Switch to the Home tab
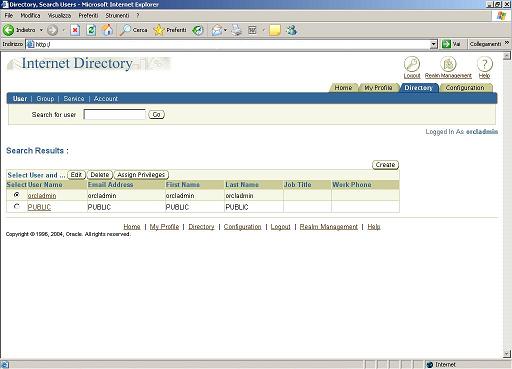The width and height of the screenshot is (512, 369). 343,88
